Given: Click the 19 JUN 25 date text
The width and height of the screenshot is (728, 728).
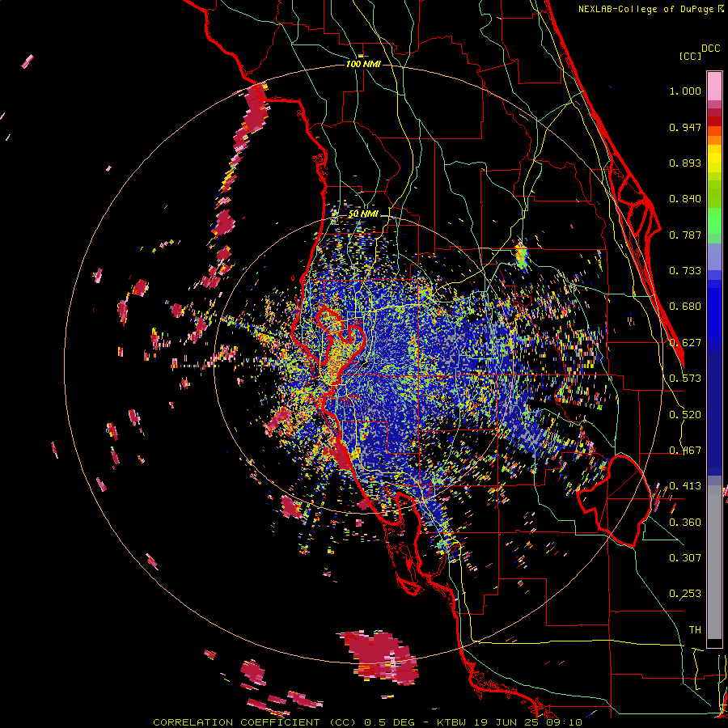Looking at the screenshot, I should (506, 722).
